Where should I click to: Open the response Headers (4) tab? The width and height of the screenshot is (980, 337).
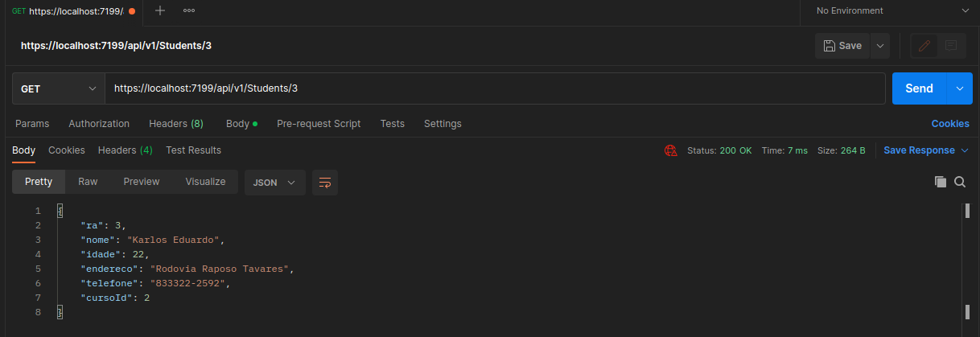126,150
